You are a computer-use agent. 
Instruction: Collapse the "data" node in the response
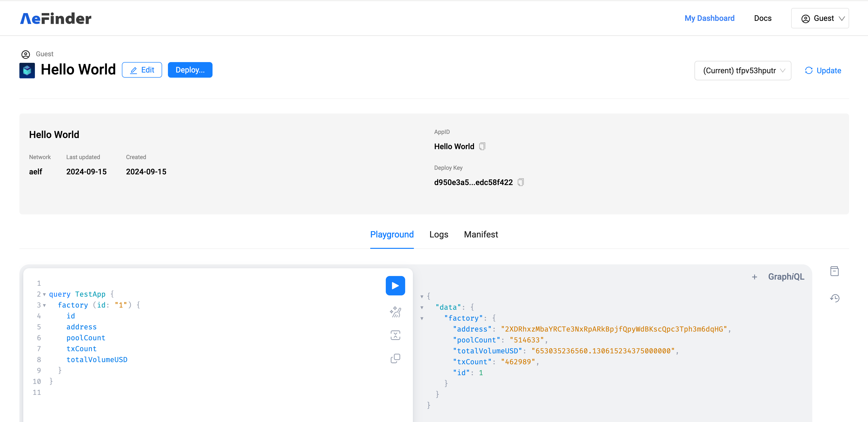pos(422,307)
